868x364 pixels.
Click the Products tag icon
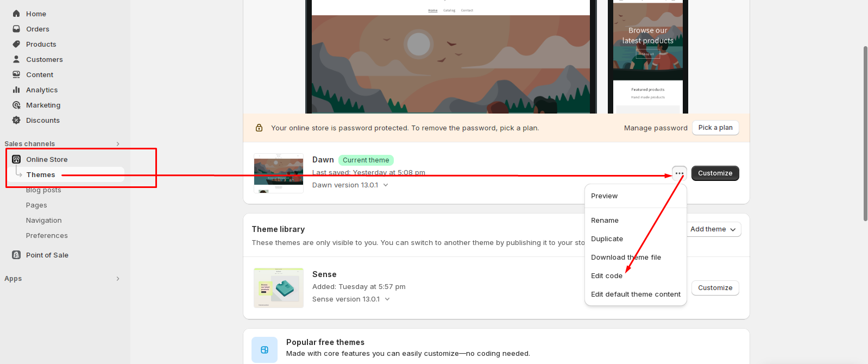[16, 44]
